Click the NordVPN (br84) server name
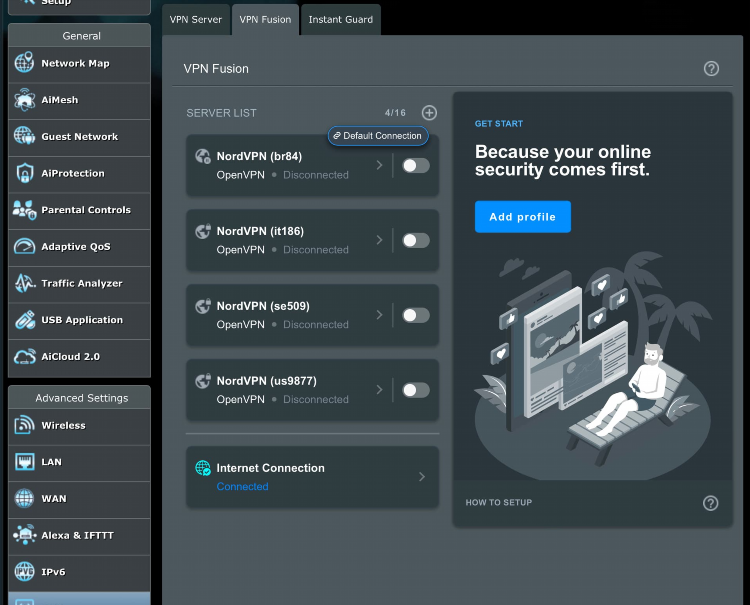This screenshot has width=750, height=605. tap(259, 156)
